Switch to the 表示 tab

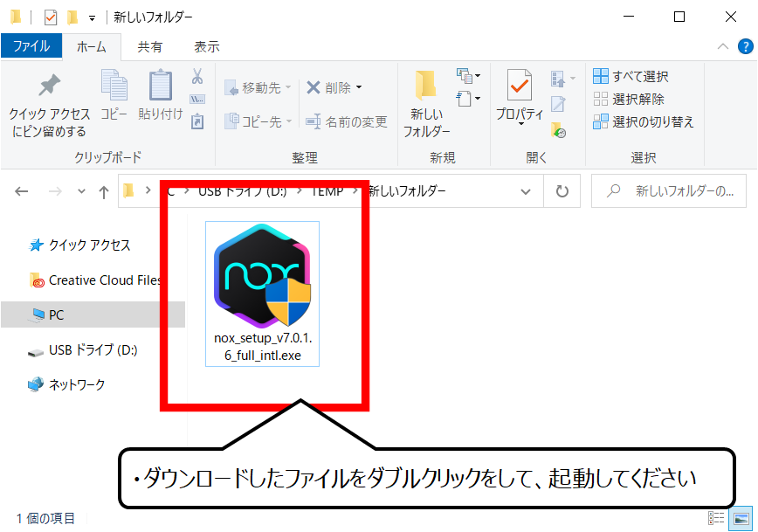[207, 47]
